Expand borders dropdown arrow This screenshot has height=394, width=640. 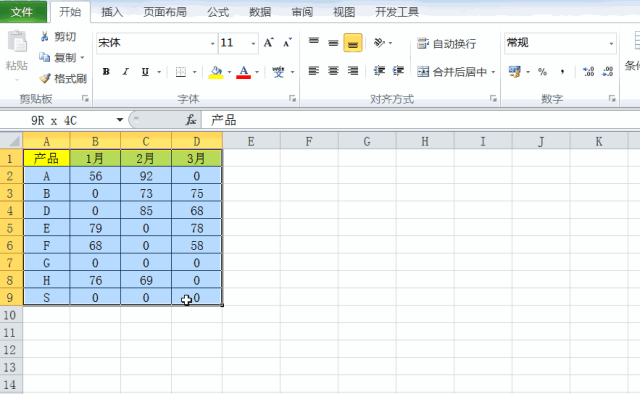tap(194, 72)
